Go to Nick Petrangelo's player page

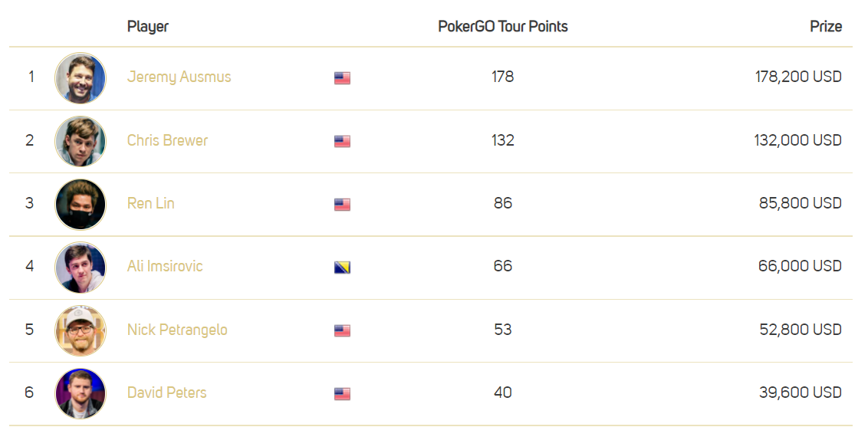[x=177, y=330]
